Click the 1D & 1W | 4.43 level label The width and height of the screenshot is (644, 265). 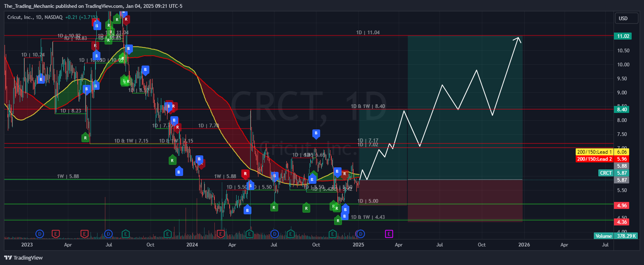coord(368,217)
